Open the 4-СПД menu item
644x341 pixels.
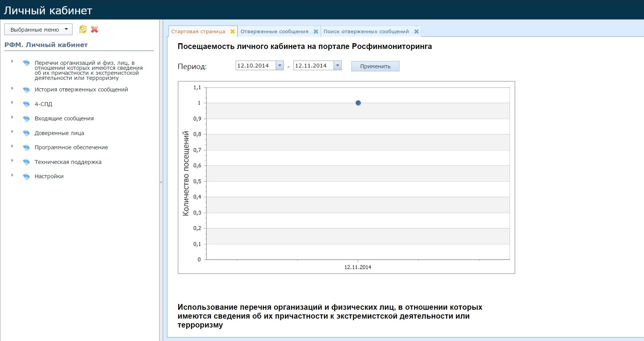point(43,104)
